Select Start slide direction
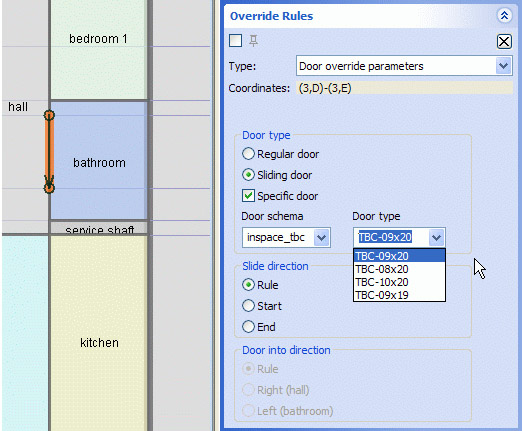Screen dimensions: 523x431 tap(248, 306)
